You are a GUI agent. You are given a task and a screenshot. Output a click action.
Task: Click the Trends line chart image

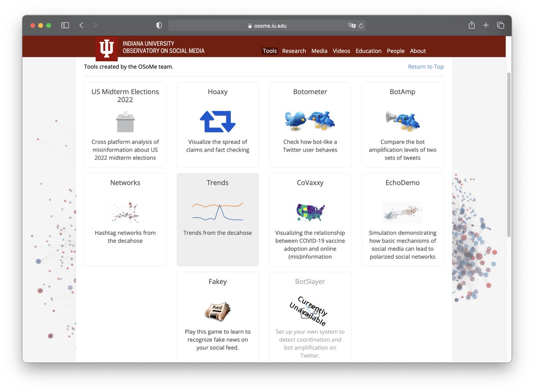(x=218, y=212)
